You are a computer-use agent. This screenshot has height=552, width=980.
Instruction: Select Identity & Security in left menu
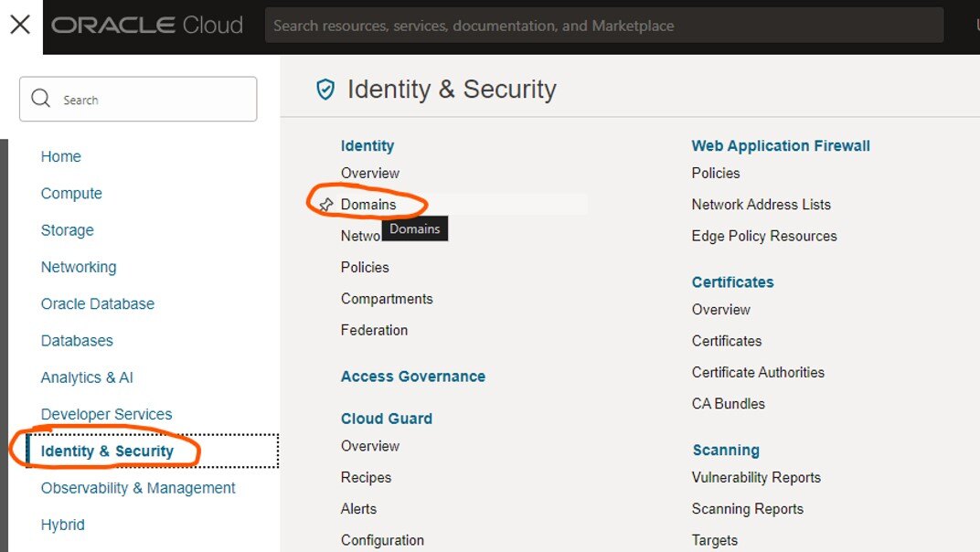pyautogui.click(x=107, y=451)
